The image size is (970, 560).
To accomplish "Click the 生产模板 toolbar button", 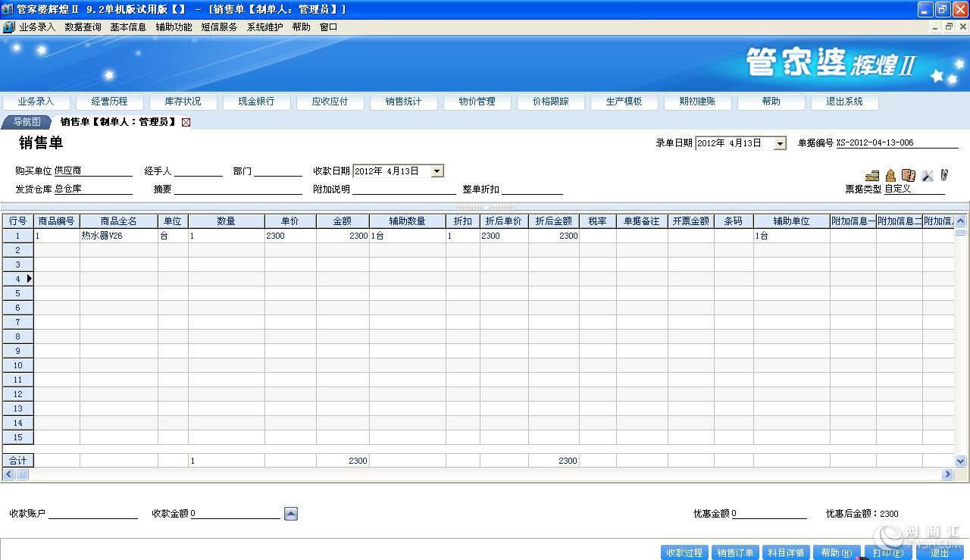I will (x=624, y=102).
